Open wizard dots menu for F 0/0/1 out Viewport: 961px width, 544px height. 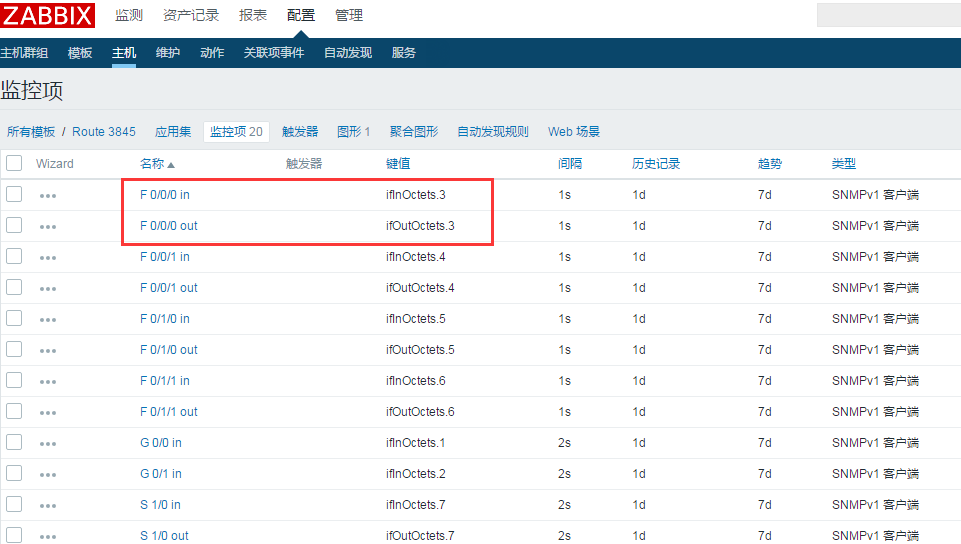click(x=48, y=289)
